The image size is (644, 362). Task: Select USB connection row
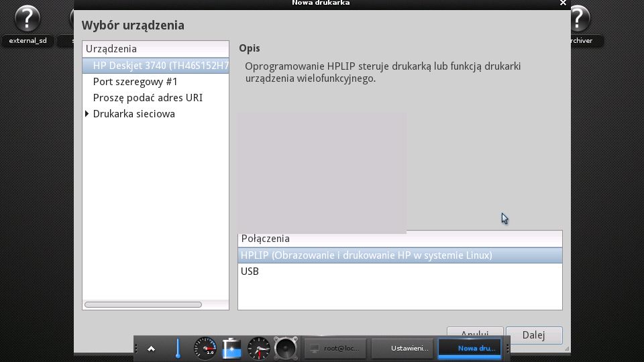(400, 271)
